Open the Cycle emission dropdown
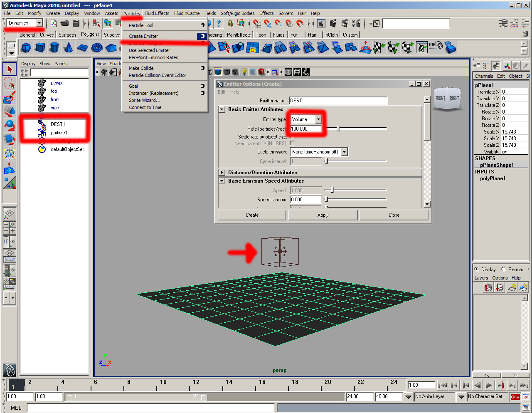Screen dimensions: 532x413 click(x=344, y=152)
